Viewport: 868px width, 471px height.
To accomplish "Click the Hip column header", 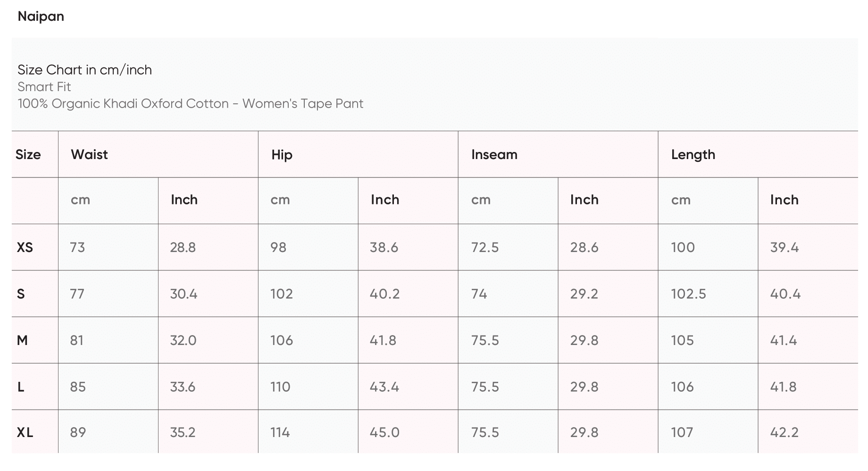I will pos(282,155).
